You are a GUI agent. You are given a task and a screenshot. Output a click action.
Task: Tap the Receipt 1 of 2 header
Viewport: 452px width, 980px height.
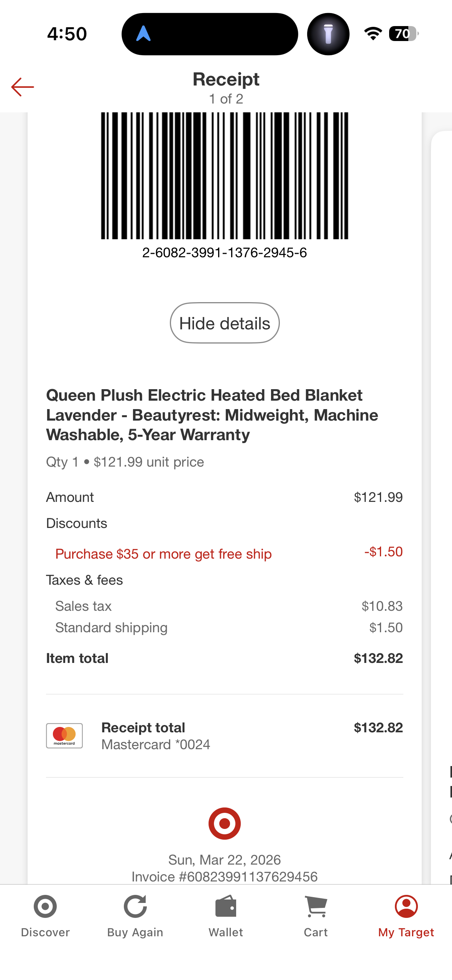[x=226, y=88]
